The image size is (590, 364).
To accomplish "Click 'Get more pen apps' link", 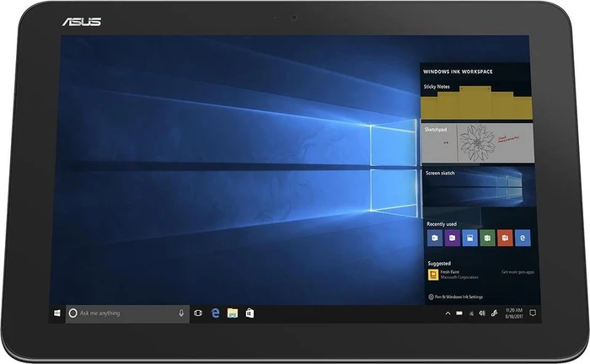I will pyautogui.click(x=518, y=272).
